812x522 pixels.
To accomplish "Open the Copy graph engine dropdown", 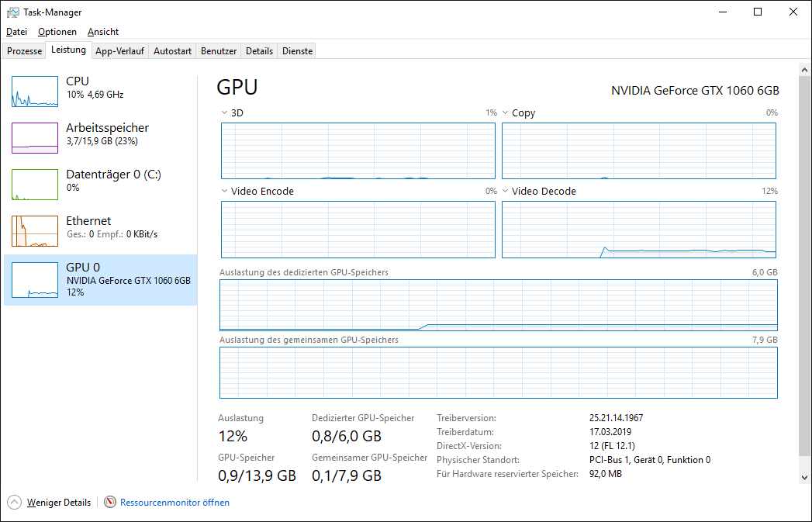I will 506,113.
